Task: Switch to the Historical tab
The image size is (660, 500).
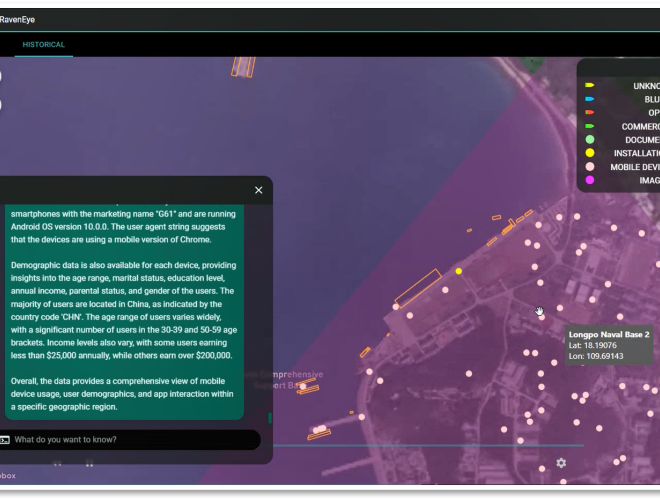Action: pos(43,45)
